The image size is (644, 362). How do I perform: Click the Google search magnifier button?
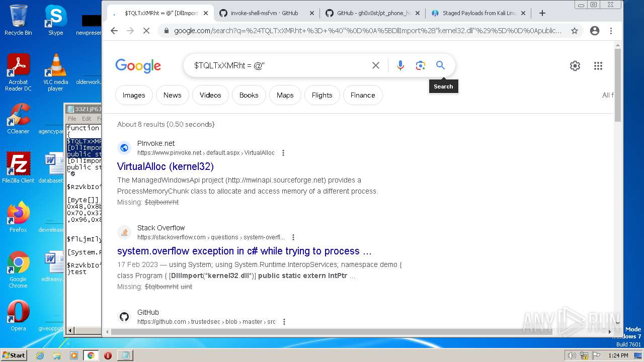point(440,65)
